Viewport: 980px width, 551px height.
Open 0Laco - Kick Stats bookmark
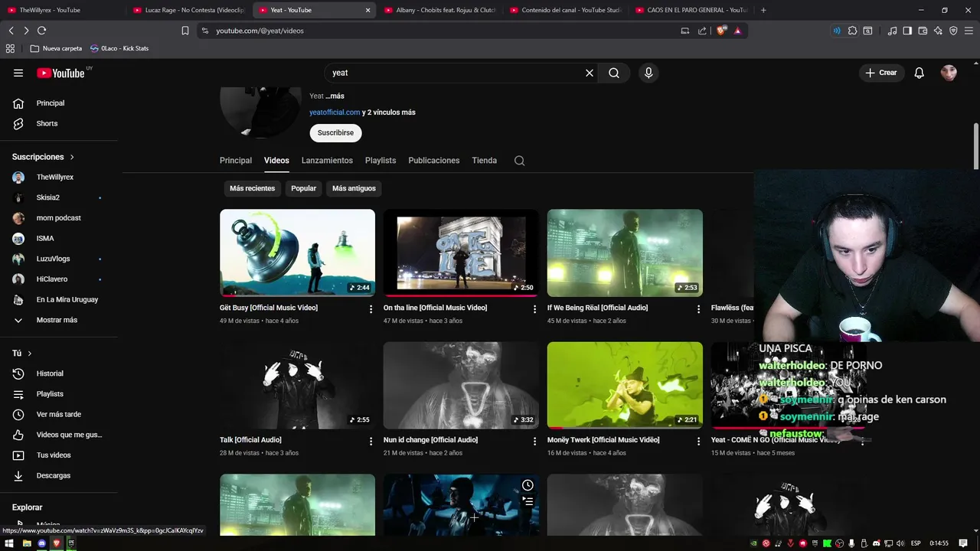[x=119, y=48]
